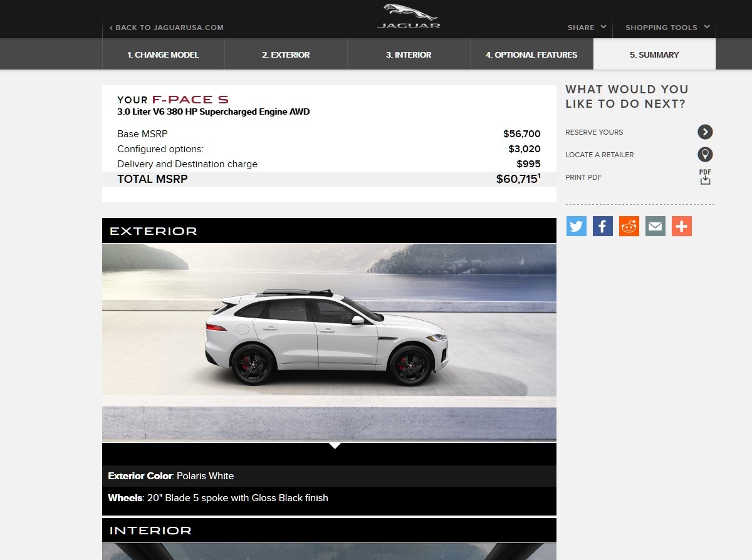
Task: Click the Configured options amount $3,020
Action: point(525,148)
